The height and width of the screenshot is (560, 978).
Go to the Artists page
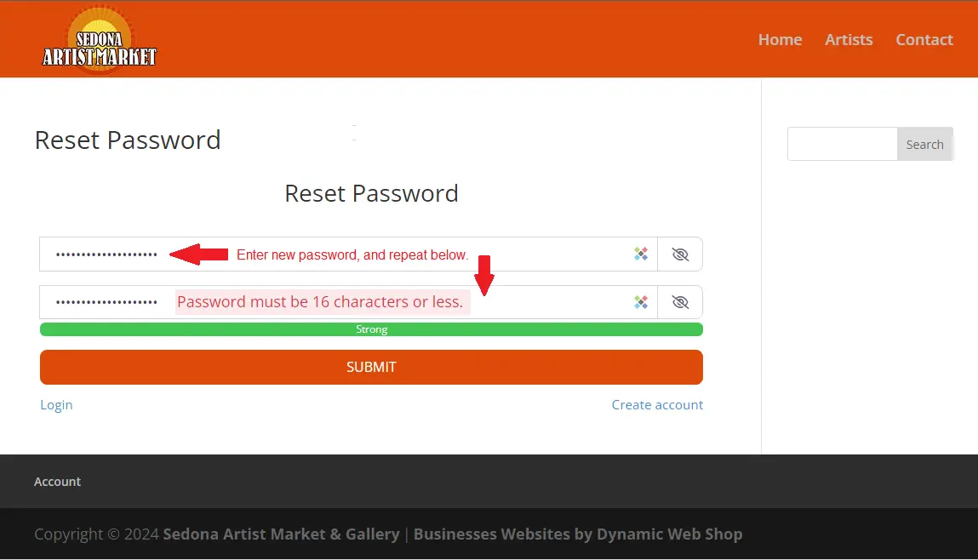click(849, 40)
